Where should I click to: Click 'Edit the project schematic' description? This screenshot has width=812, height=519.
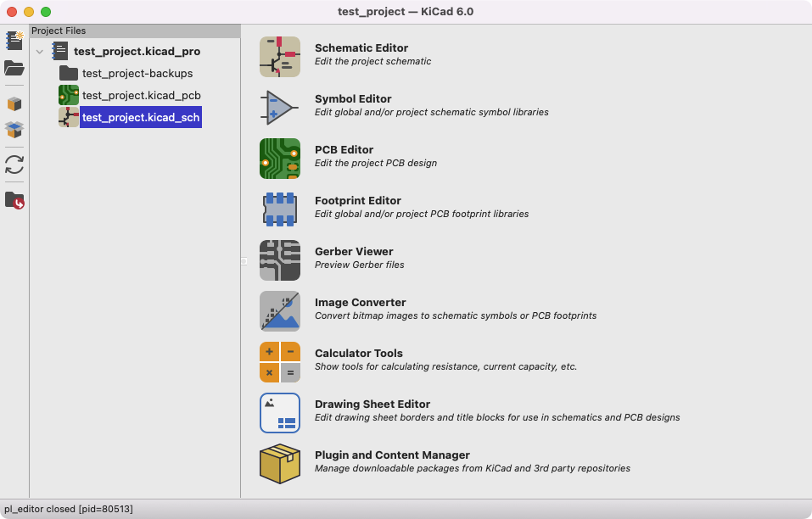[x=372, y=61]
